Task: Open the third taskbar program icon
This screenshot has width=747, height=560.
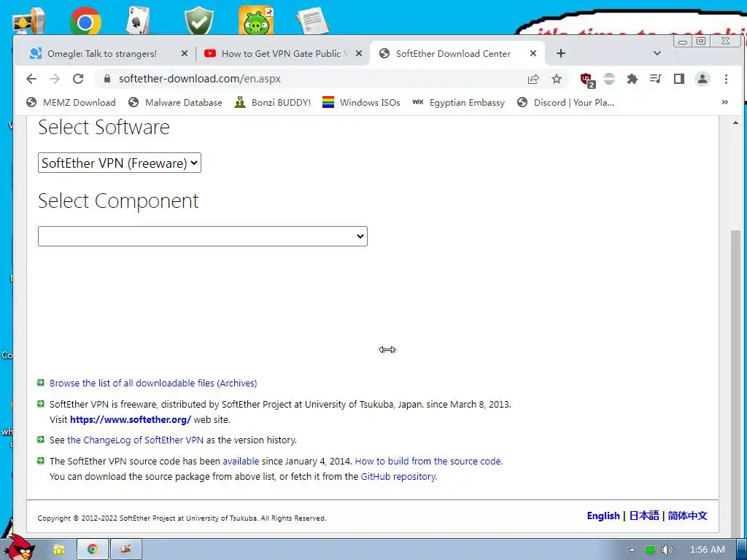Action: (125, 550)
